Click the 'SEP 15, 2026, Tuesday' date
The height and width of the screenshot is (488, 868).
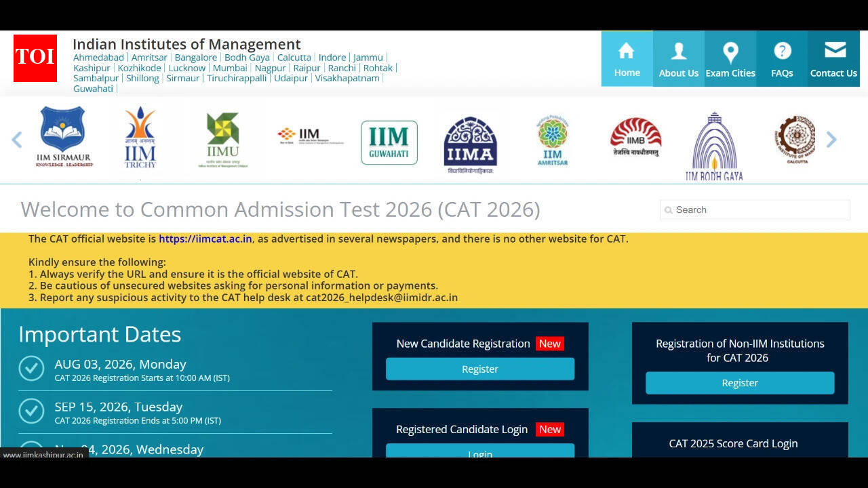119,407
